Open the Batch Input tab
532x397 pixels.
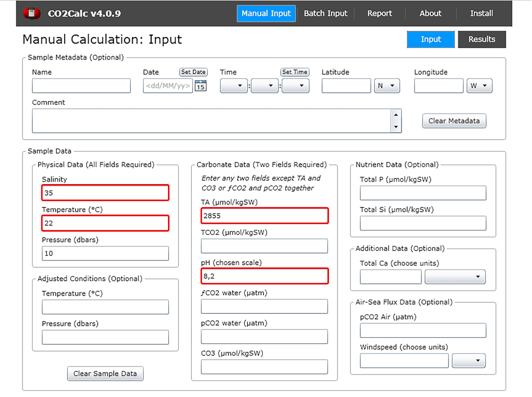[x=325, y=13]
